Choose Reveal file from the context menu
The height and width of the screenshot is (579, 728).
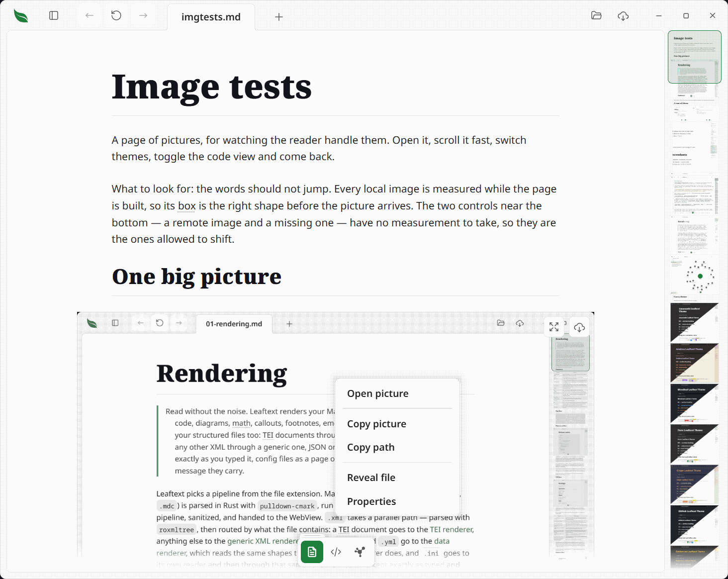click(397, 478)
